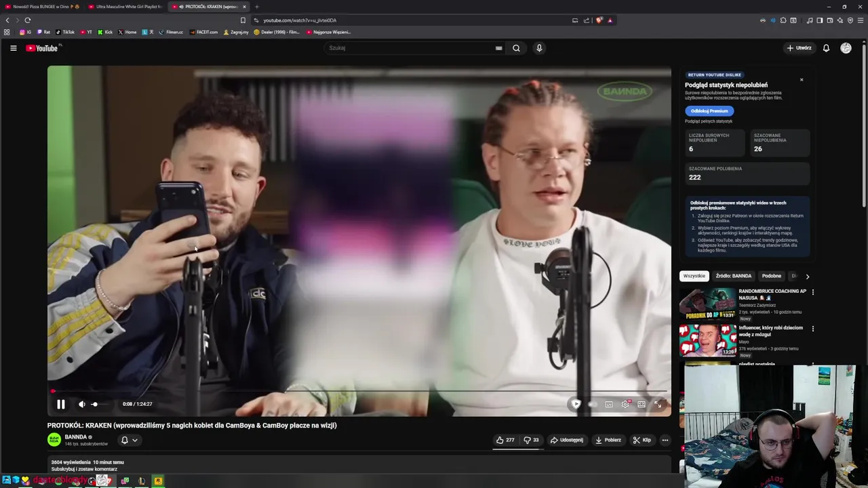Open the IG bookmark
The image size is (868, 488).
click(26, 32)
